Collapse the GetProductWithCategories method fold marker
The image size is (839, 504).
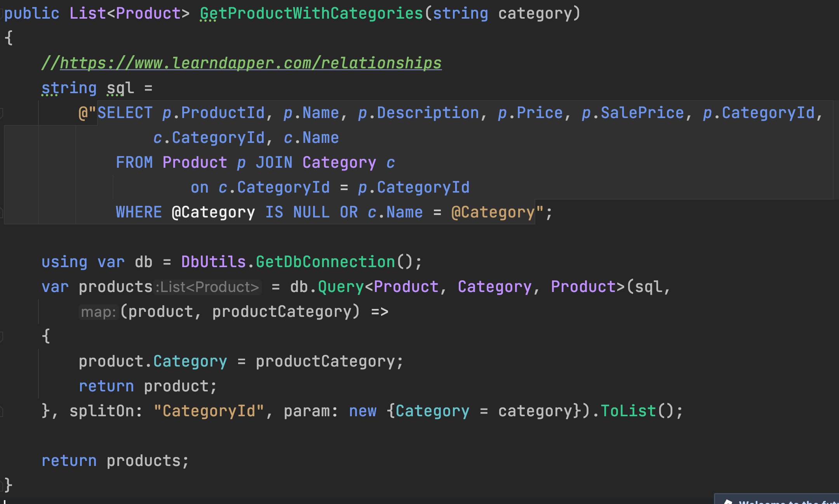2,14
